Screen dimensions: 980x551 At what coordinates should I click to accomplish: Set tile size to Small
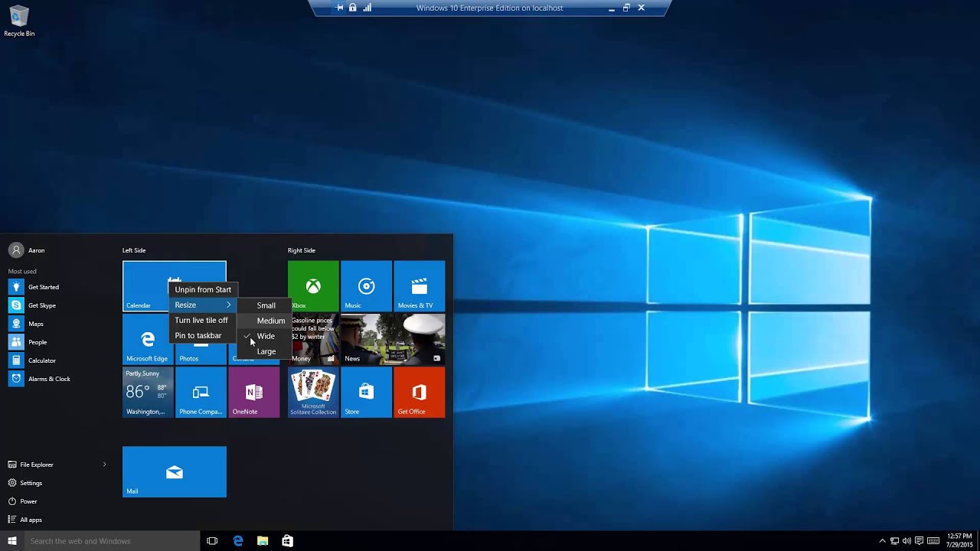(x=265, y=305)
